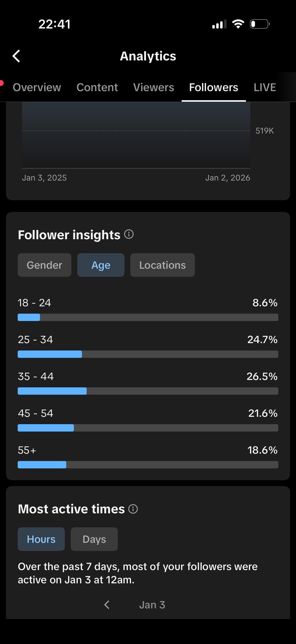Switch to the LIVE tab
The width and height of the screenshot is (296, 644).
(265, 87)
